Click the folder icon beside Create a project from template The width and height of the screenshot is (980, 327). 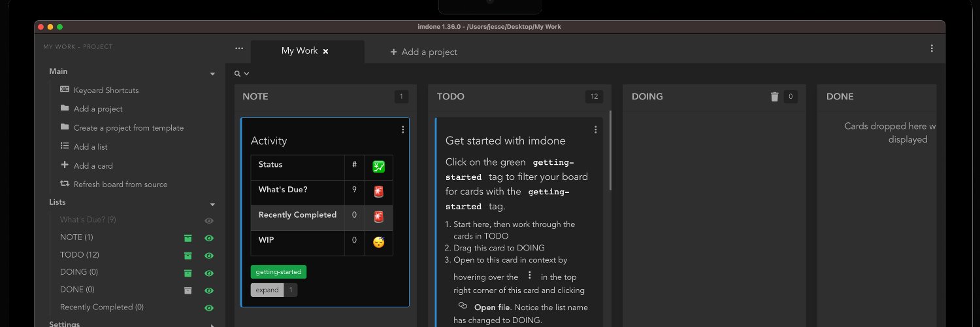(x=65, y=127)
